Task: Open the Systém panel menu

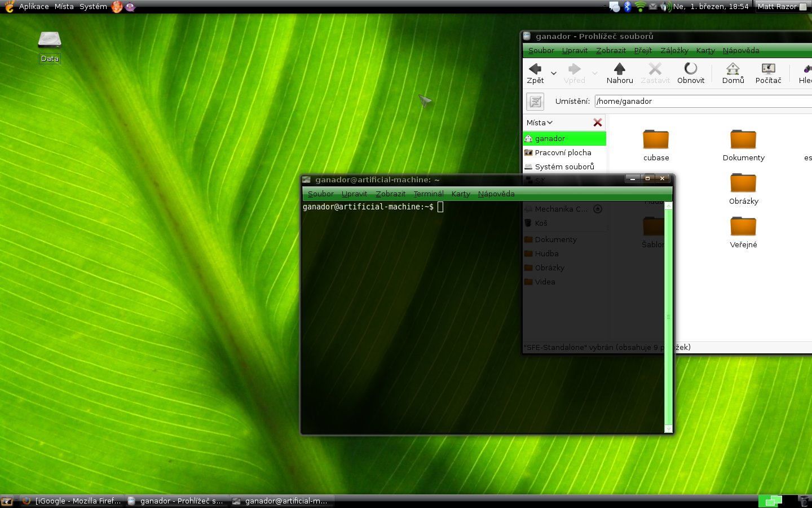Action: [x=93, y=7]
